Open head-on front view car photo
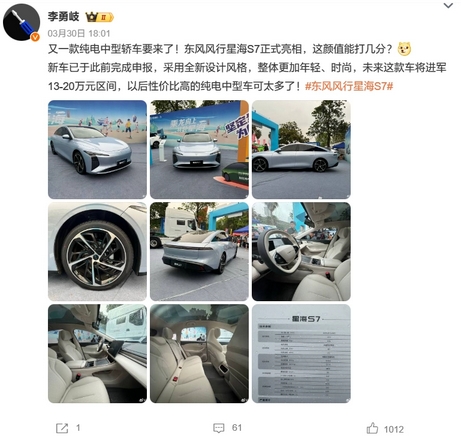Screen dimensions: 461x436 (x=199, y=149)
